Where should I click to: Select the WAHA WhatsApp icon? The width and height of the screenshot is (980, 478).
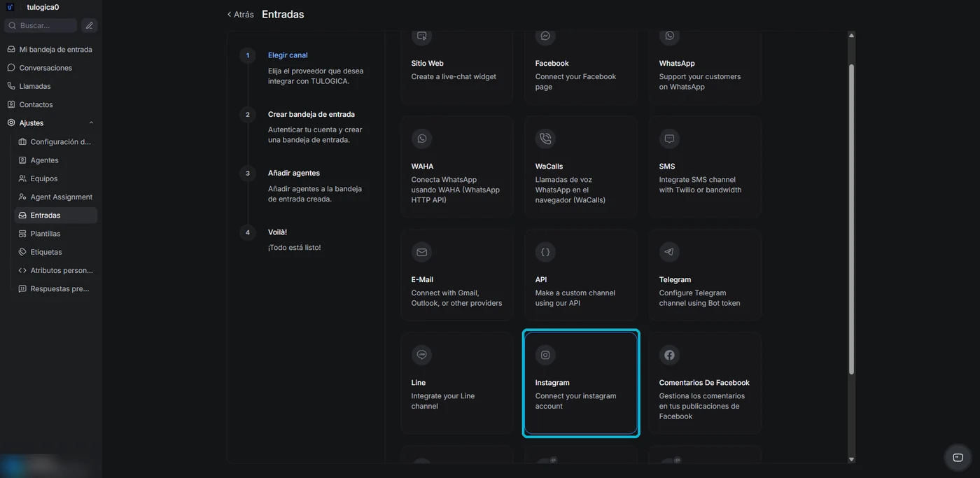pos(421,139)
